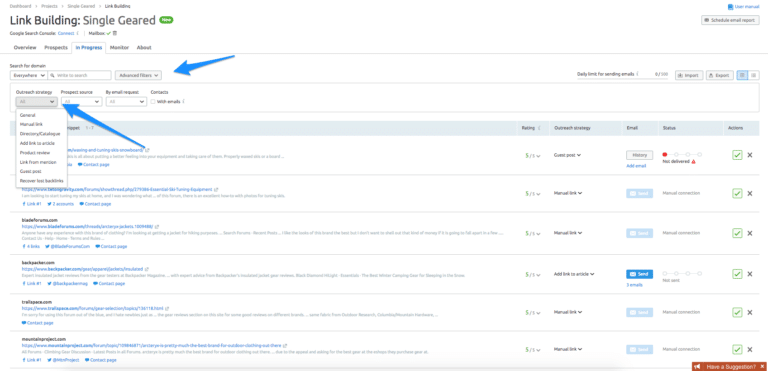
Task: Mark the mountainproject.com row as done
Action: [737, 349]
